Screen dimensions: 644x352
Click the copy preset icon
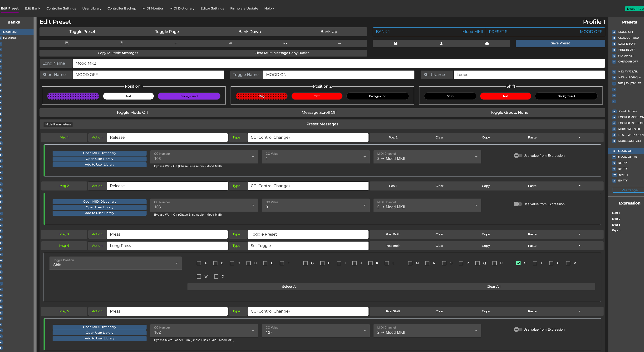coord(67,43)
